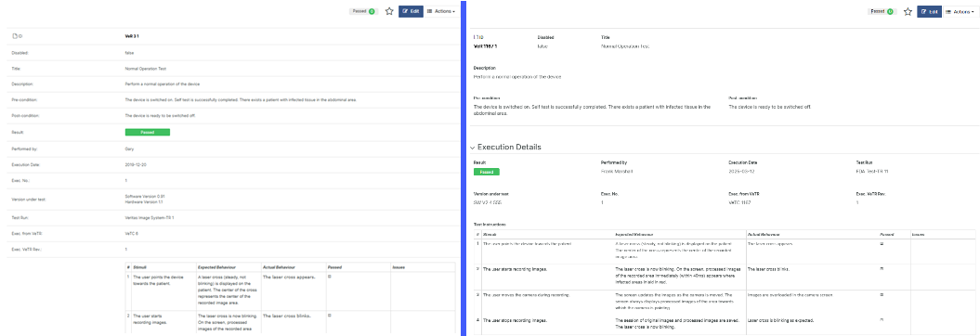This screenshot has height=336, width=980.
Task: Select 'The user moves the camera during recording.' cell
Action: click(527, 294)
